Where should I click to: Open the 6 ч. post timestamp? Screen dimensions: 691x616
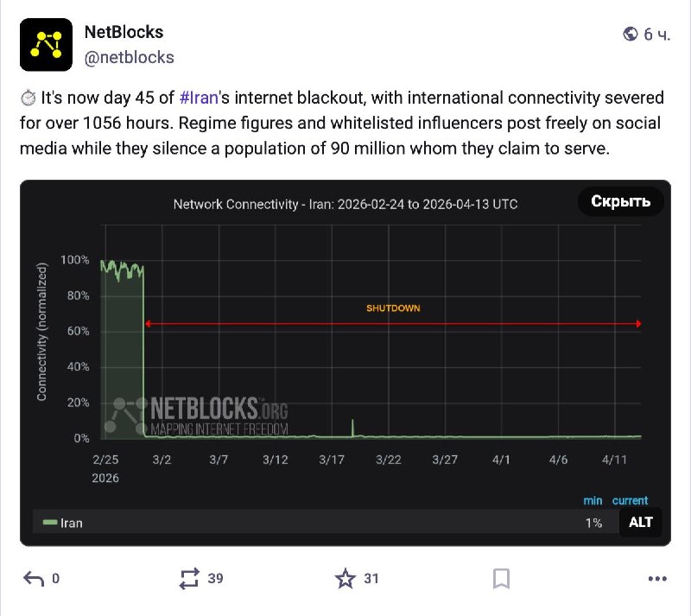point(656,35)
